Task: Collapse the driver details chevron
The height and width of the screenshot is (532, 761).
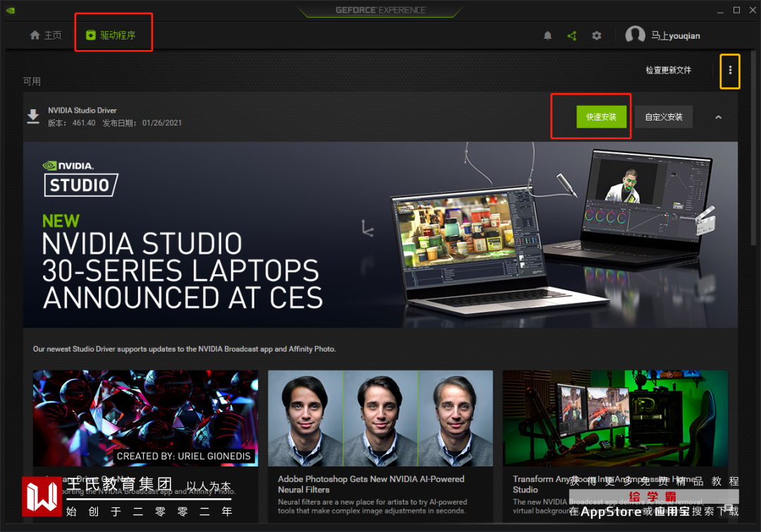Action: [718, 117]
